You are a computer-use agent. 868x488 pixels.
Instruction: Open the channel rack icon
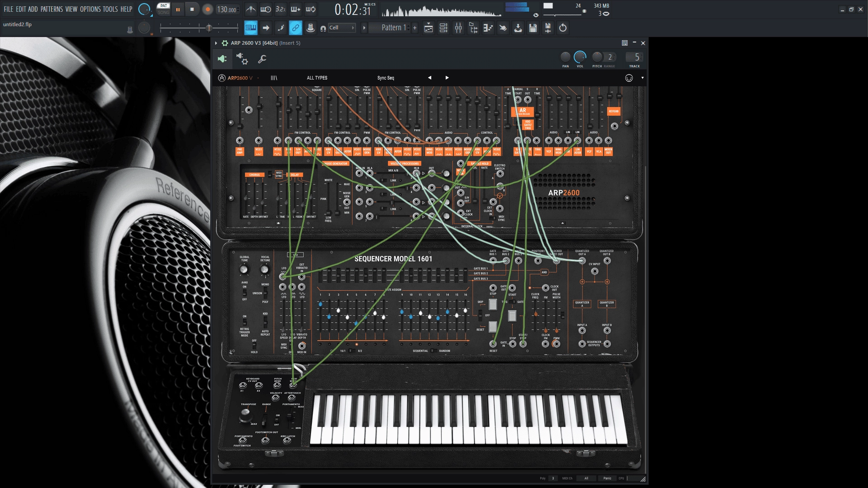tap(443, 28)
